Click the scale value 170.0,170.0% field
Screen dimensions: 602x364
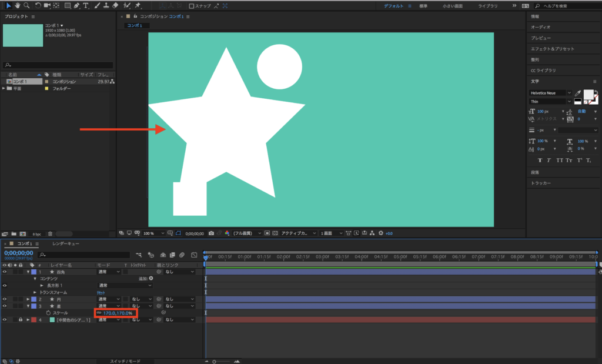pos(118,313)
